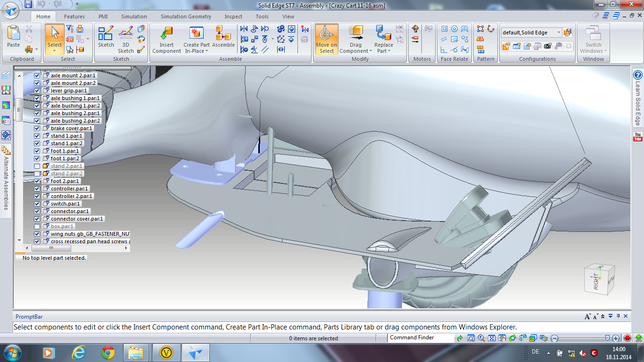644x362 pixels.
Task: Click the zoom in plus button
Action: pyautogui.click(x=616, y=338)
